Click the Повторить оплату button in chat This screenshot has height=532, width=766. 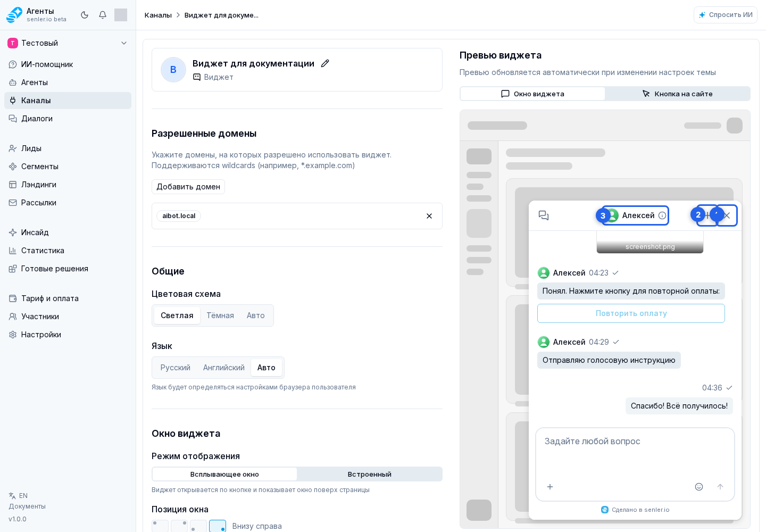point(631,313)
